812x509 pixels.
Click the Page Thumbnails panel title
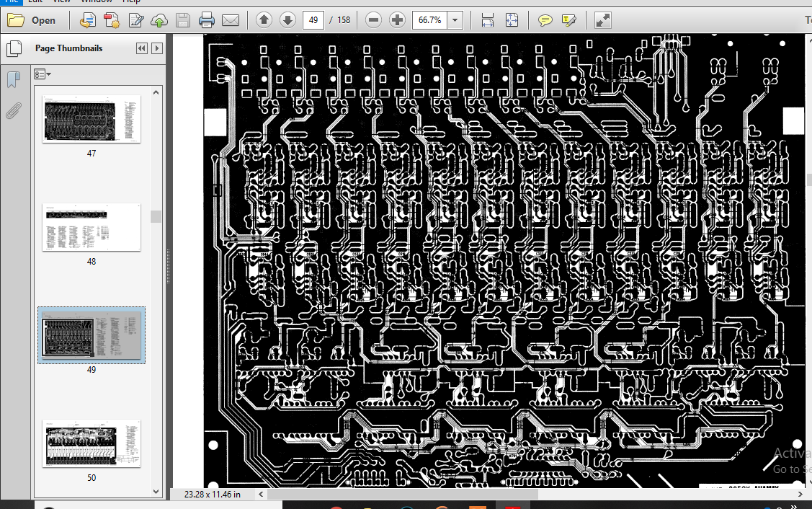tap(69, 48)
